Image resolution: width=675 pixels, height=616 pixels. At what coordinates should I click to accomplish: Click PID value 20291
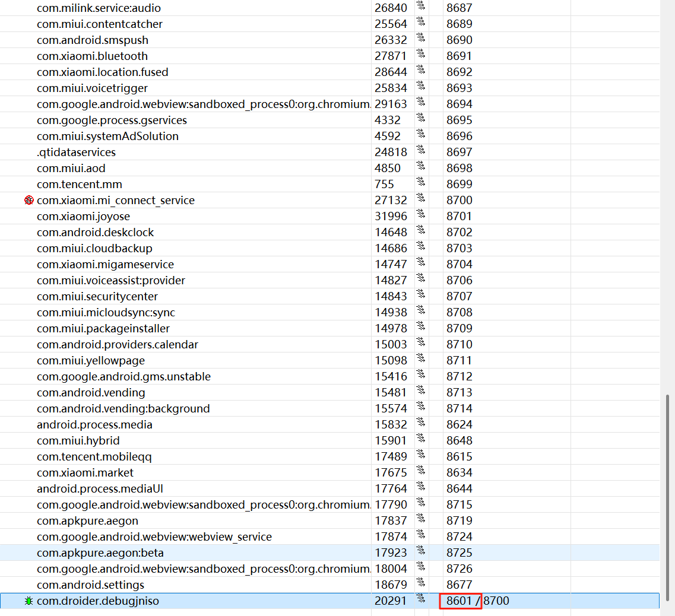point(391,601)
